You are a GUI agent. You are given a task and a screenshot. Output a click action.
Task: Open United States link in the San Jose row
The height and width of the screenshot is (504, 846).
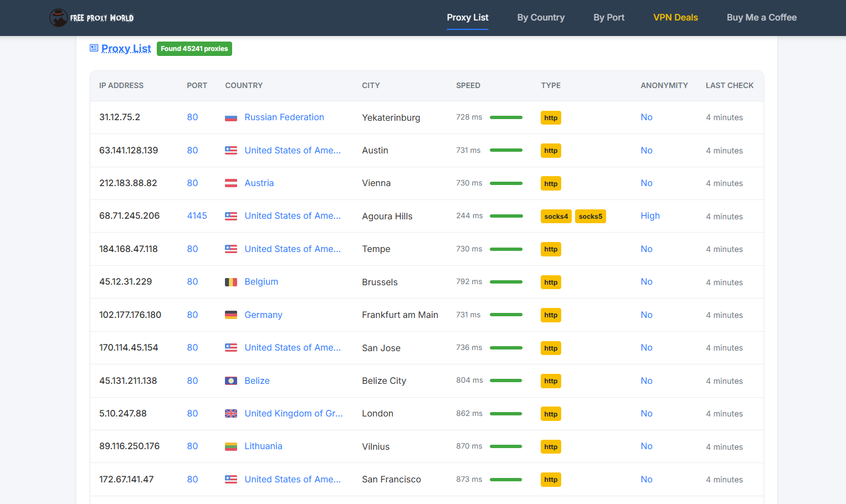click(293, 347)
